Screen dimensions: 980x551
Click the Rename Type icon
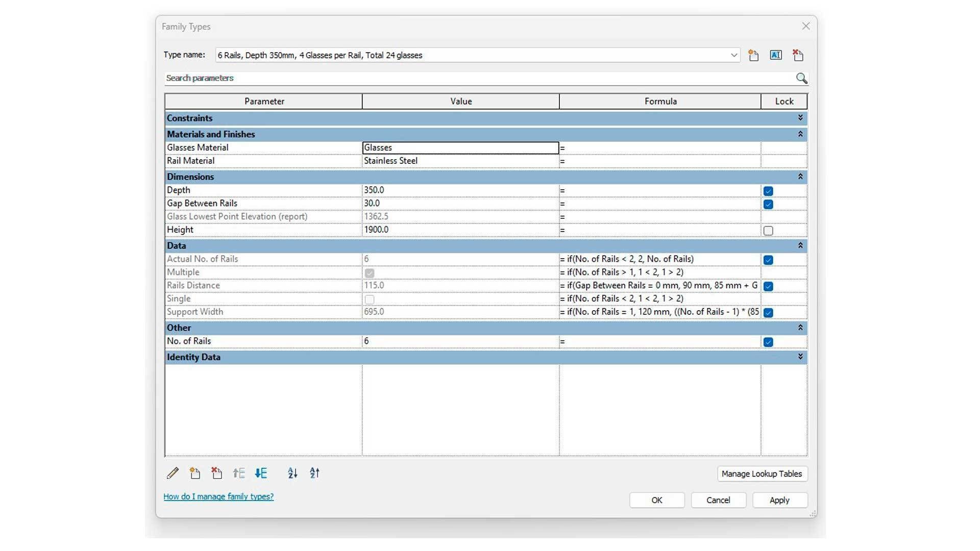pos(776,55)
